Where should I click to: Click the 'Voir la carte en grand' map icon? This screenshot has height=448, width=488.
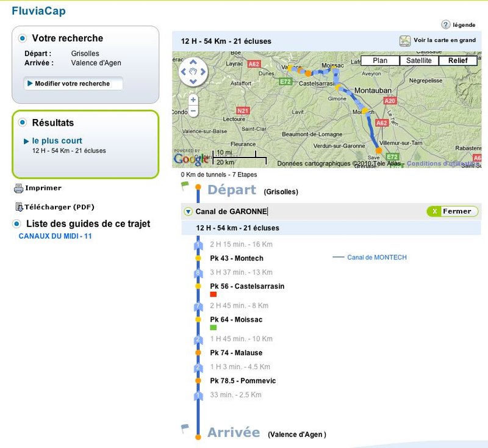coord(405,41)
